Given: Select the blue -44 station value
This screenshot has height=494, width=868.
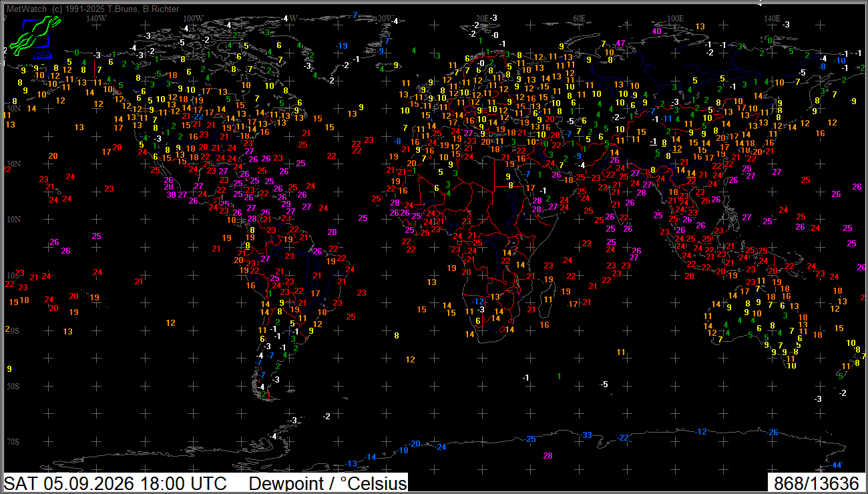Looking at the screenshot, I should [837, 465].
